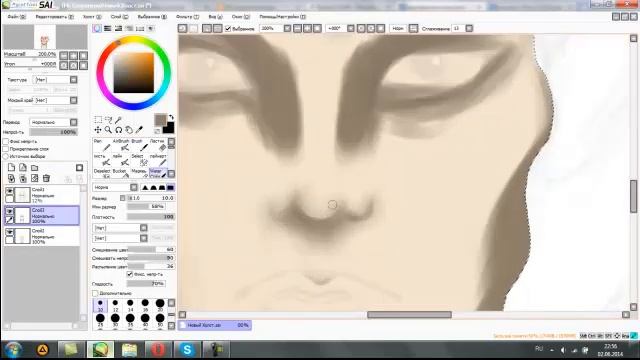Open the Редактировать menu
This screenshot has width=640, height=360.
[54, 17]
